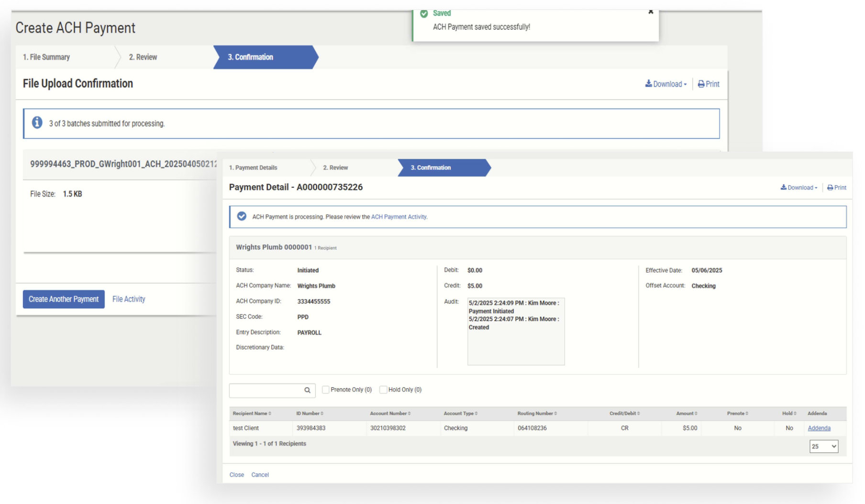This screenshot has height=504, width=865.
Task: Open the File Upload Confirmation Download dropdown
Action: click(665, 84)
